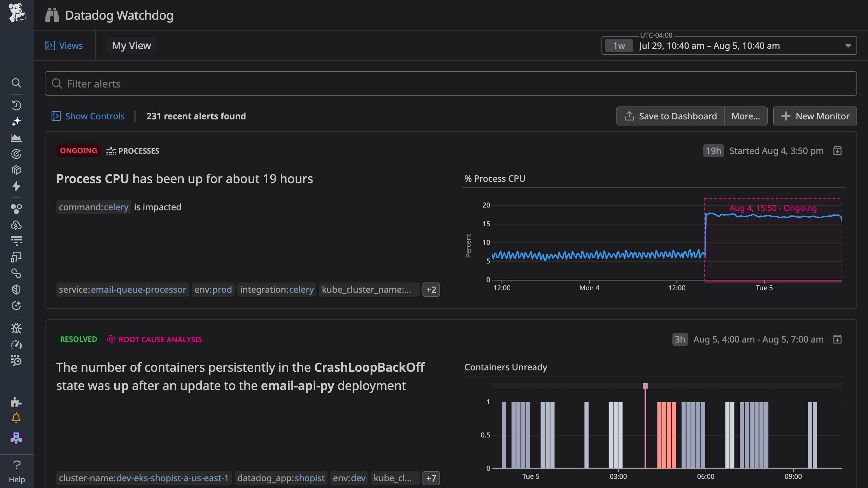
Task: Click the Datadog dog logo
Action: point(16,14)
